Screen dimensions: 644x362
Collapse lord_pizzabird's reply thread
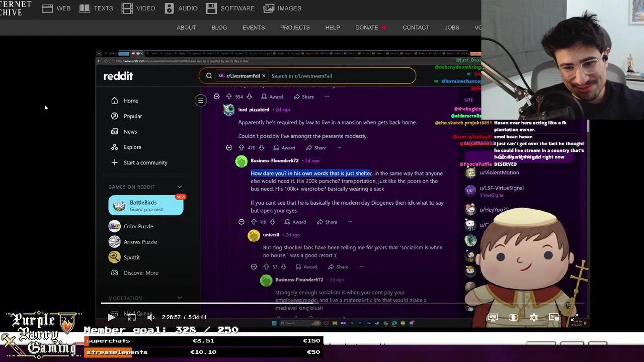click(229, 148)
